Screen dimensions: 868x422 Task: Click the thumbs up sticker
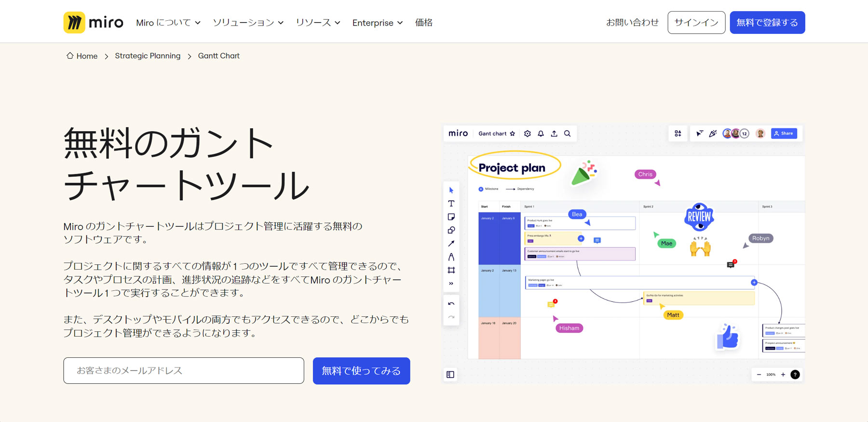tap(728, 336)
